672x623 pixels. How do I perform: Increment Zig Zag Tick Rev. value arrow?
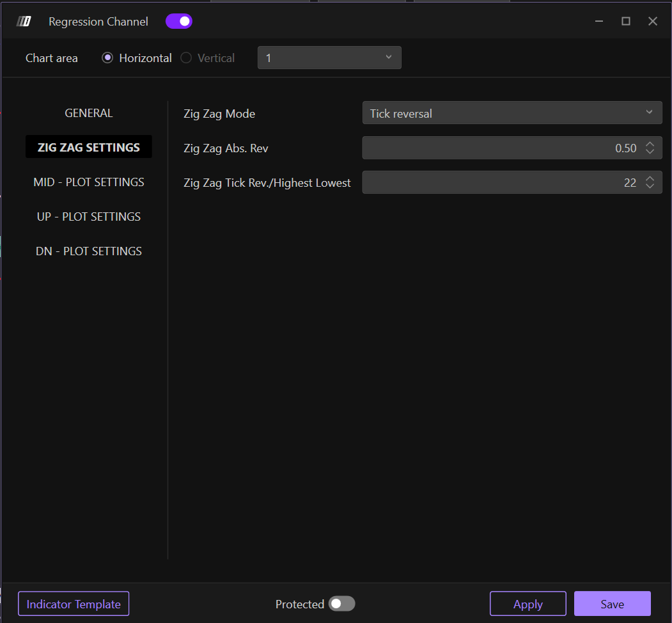(650, 179)
